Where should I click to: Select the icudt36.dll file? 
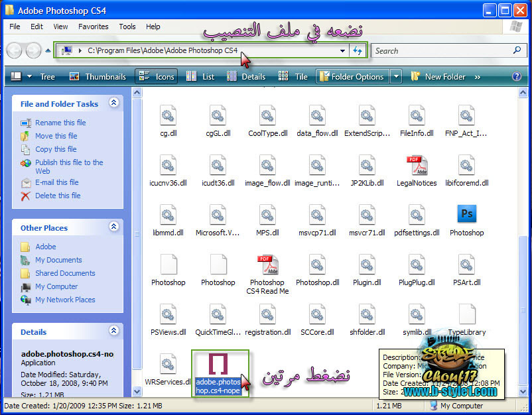pyautogui.click(x=218, y=171)
